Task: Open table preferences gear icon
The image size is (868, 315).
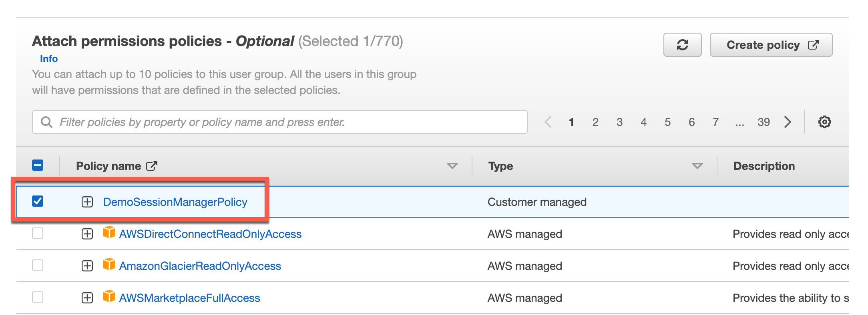Action: click(824, 122)
